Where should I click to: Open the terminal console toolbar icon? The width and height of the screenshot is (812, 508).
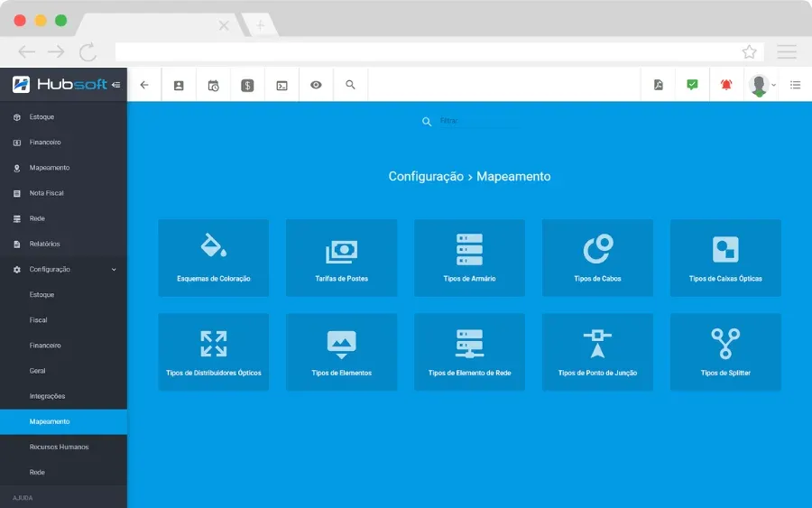(281, 86)
